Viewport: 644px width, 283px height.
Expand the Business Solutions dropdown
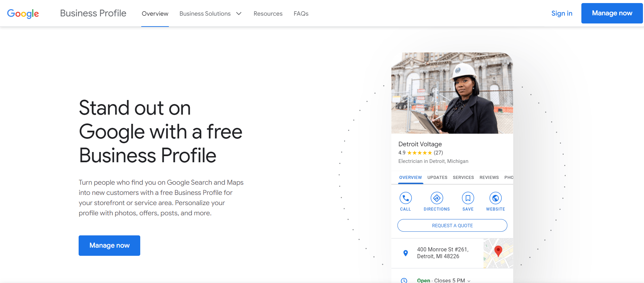tap(210, 14)
